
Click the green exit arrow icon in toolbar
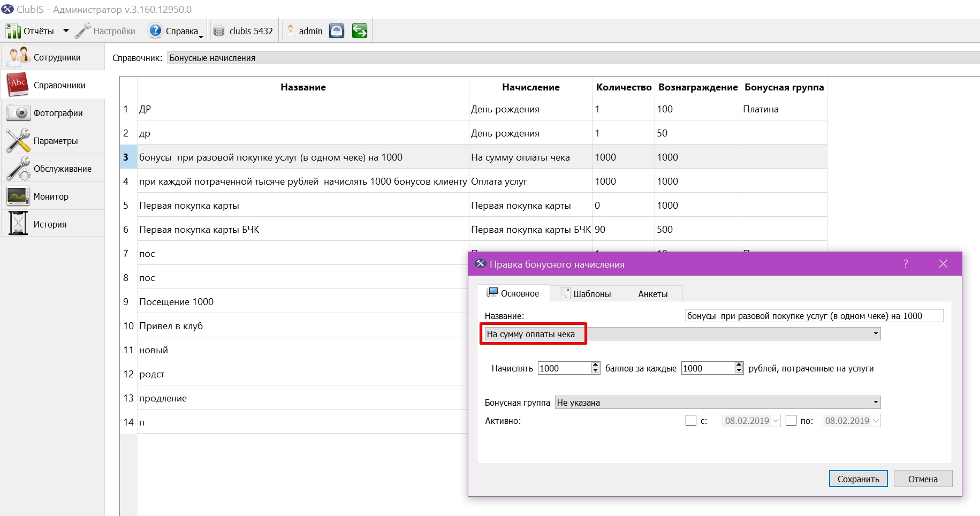(360, 31)
